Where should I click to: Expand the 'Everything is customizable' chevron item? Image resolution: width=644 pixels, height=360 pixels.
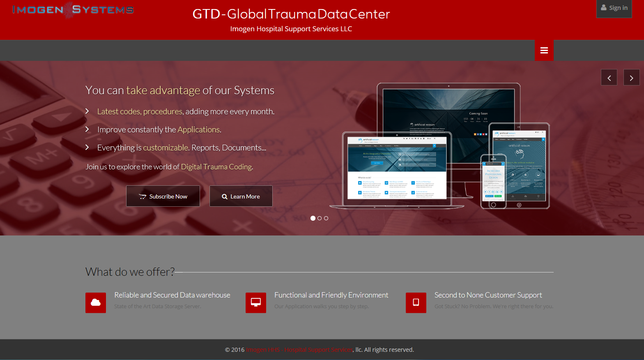87,148
